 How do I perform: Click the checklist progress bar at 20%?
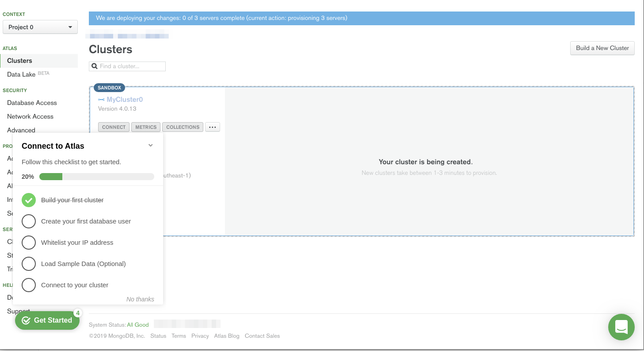pyautogui.click(x=96, y=177)
